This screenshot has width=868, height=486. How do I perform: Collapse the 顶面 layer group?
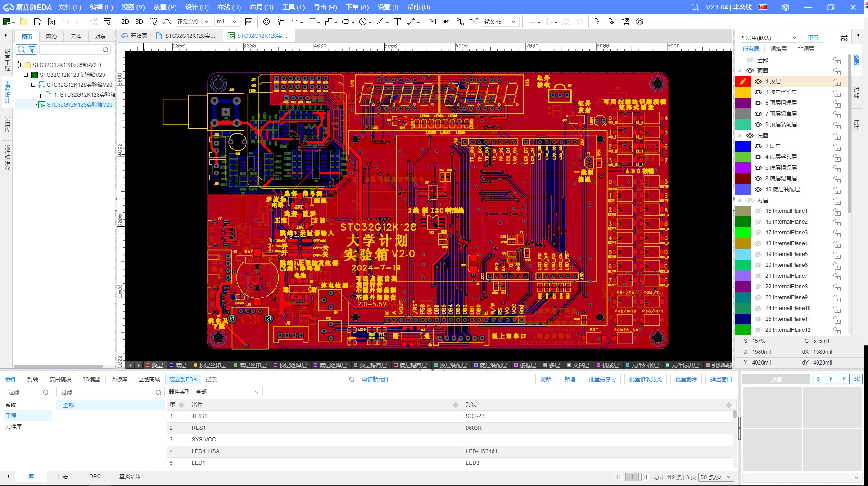tap(740, 71)
